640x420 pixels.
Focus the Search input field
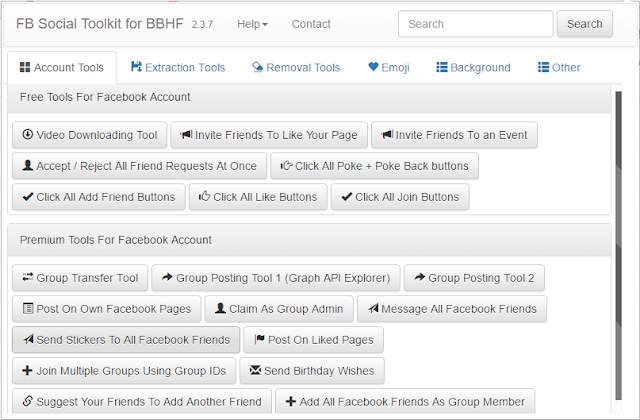(476, 24)
